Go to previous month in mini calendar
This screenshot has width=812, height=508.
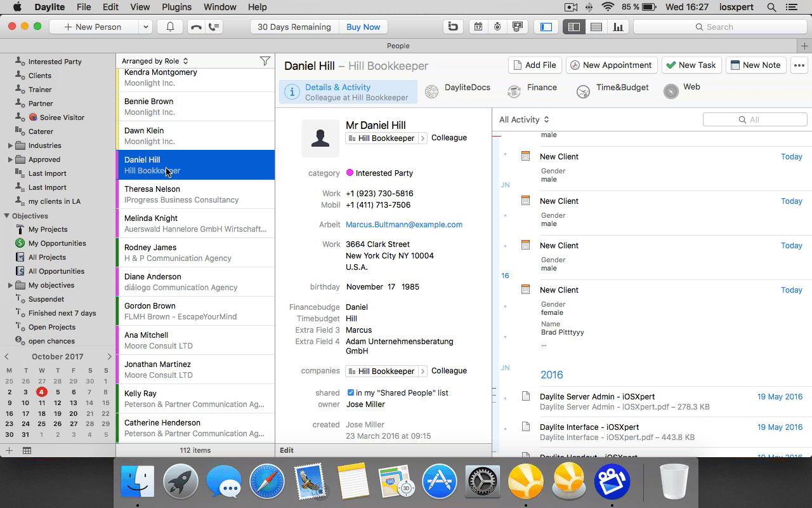tap(7, 357)
